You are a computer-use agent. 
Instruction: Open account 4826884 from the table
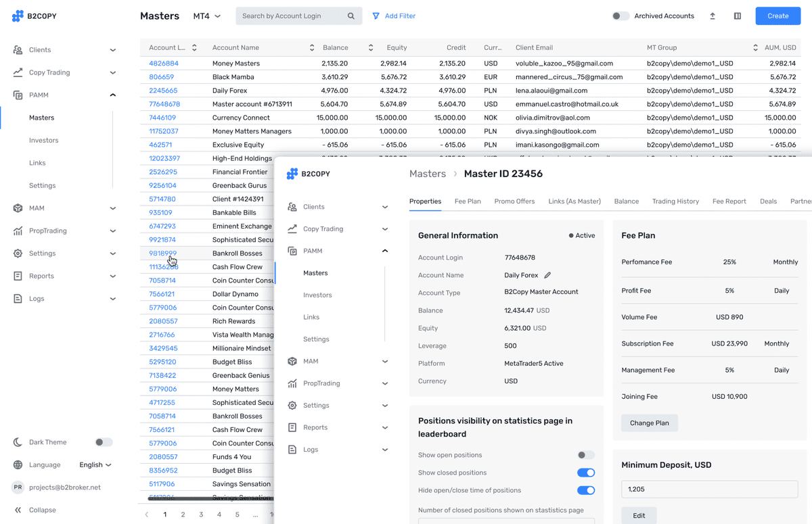pyautogui.click(x=165, y=63)
